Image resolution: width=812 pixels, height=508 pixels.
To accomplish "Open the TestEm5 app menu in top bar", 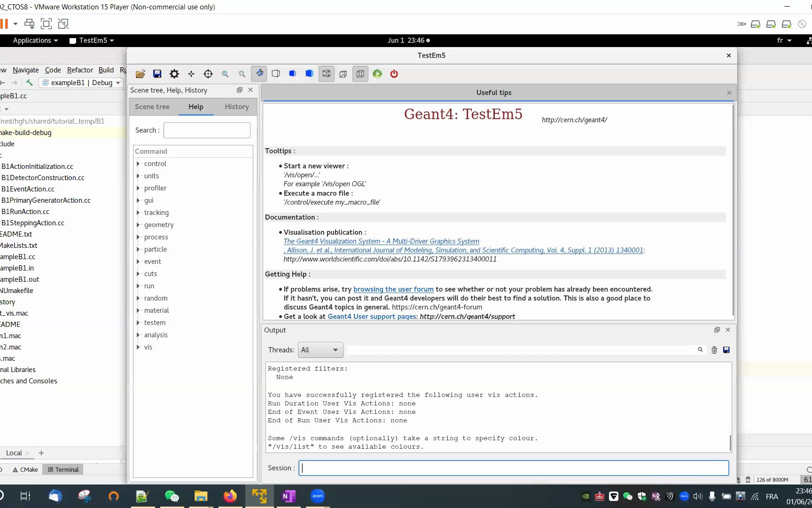I will click(x=92, y=40).
